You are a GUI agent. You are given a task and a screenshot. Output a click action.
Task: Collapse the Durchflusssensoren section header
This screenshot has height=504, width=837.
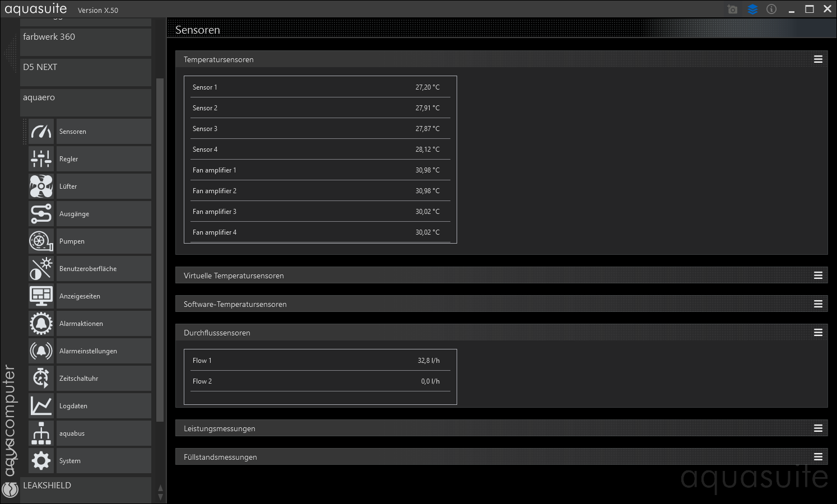(501, 333)
